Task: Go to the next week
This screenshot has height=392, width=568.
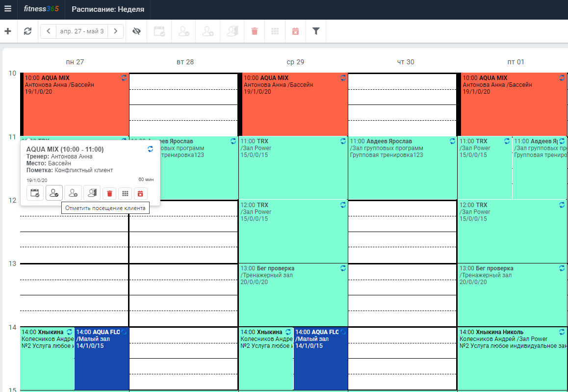Action: (x=116, y=31)
